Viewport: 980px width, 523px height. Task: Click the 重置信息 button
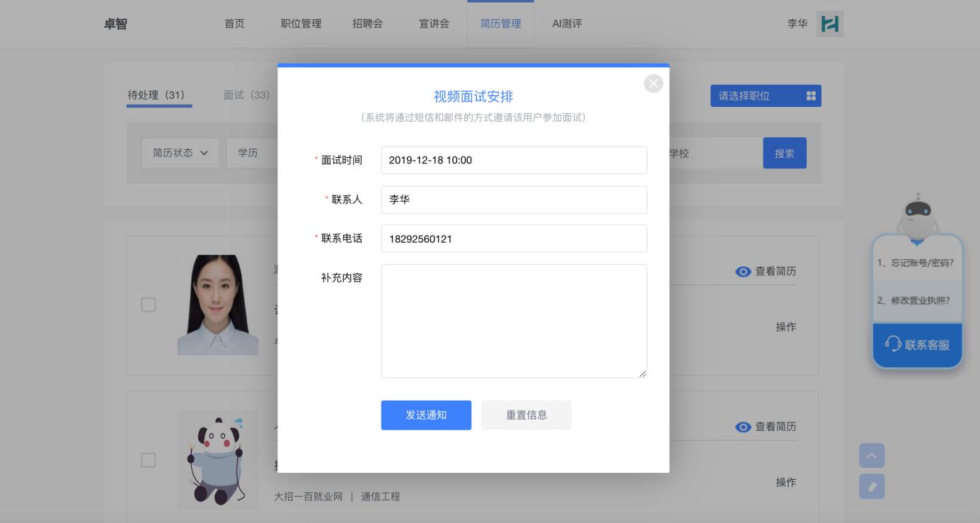(526, 415)
